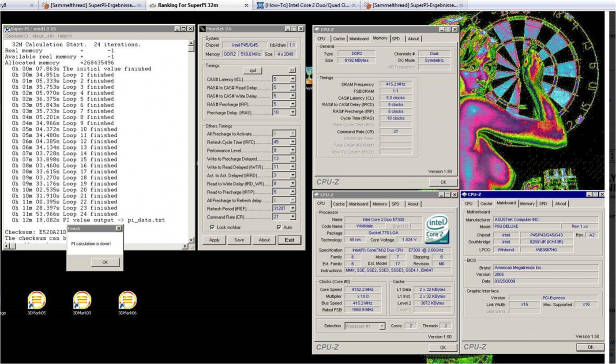This screenshot has height=364, width=616.
Task: Open Mainboard tab in CPU-Z Memory window
Action: tap(359, 39)
